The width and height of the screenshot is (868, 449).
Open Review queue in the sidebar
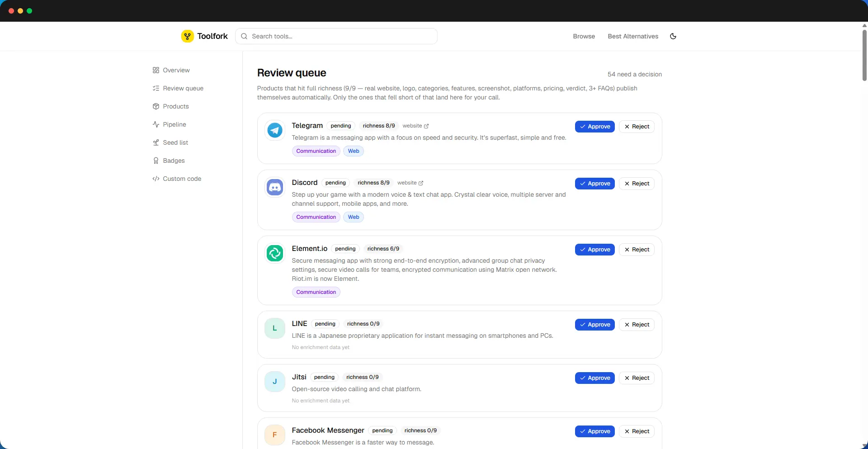pyautogui.click(x=178, y=88)
